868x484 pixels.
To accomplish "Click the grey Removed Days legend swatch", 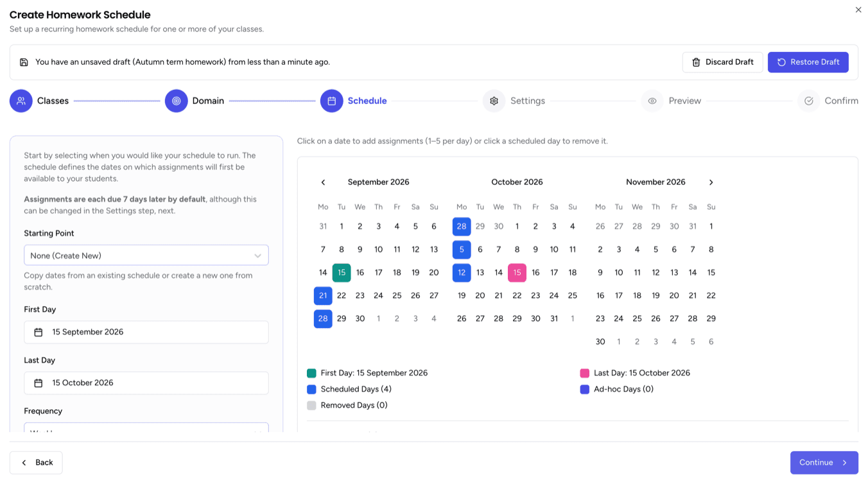I will 311,405.
